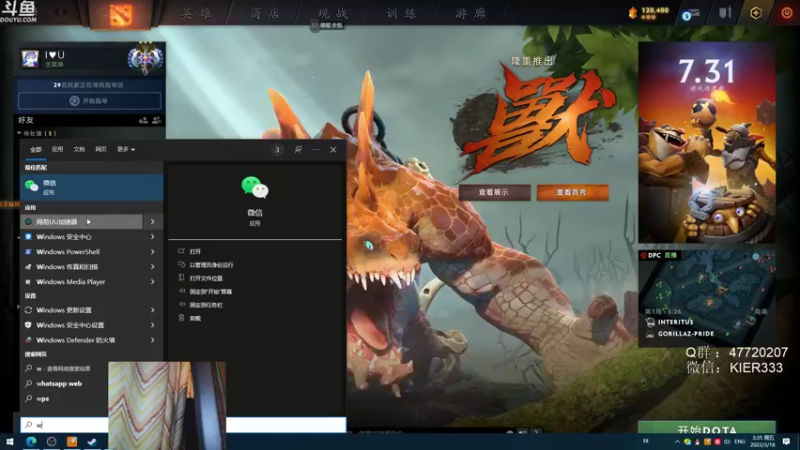Expand the 待处理 (5) friends section
800x450 pixels.
37,133
